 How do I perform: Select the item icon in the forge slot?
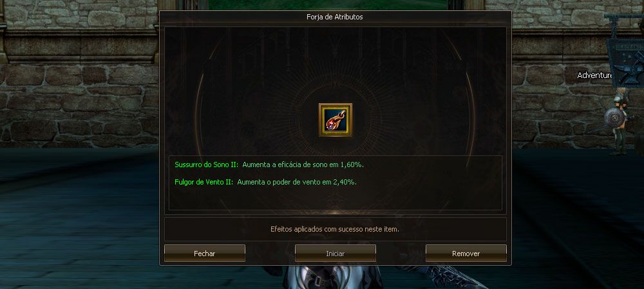(335, 120)
